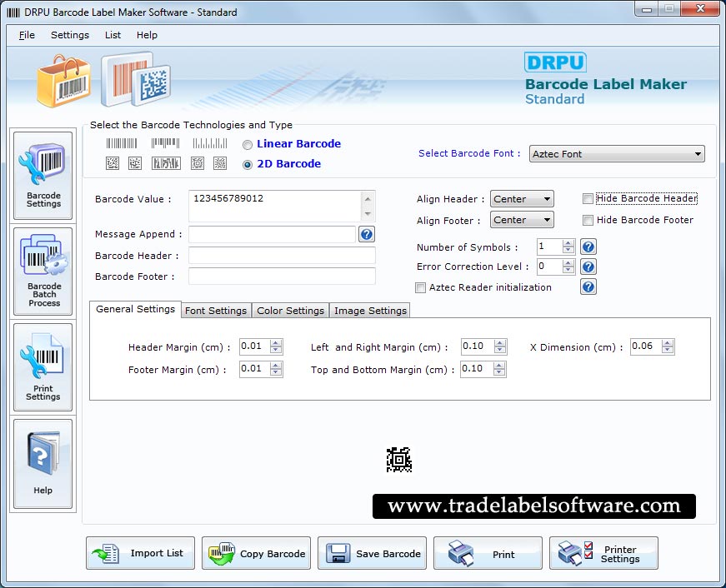Increase Header Margin value
Screen dimensions: 726x588
[276, 343]
